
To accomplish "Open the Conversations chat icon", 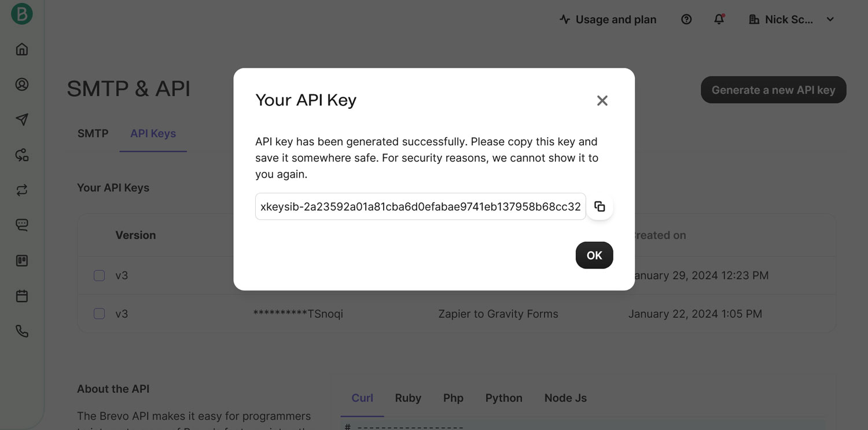I will [22, 225].
